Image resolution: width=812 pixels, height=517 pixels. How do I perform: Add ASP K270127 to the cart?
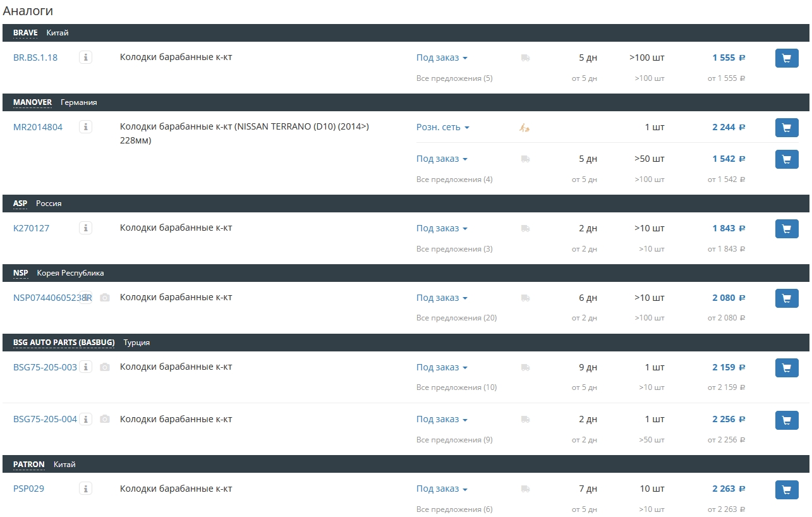tap(787, 229)
